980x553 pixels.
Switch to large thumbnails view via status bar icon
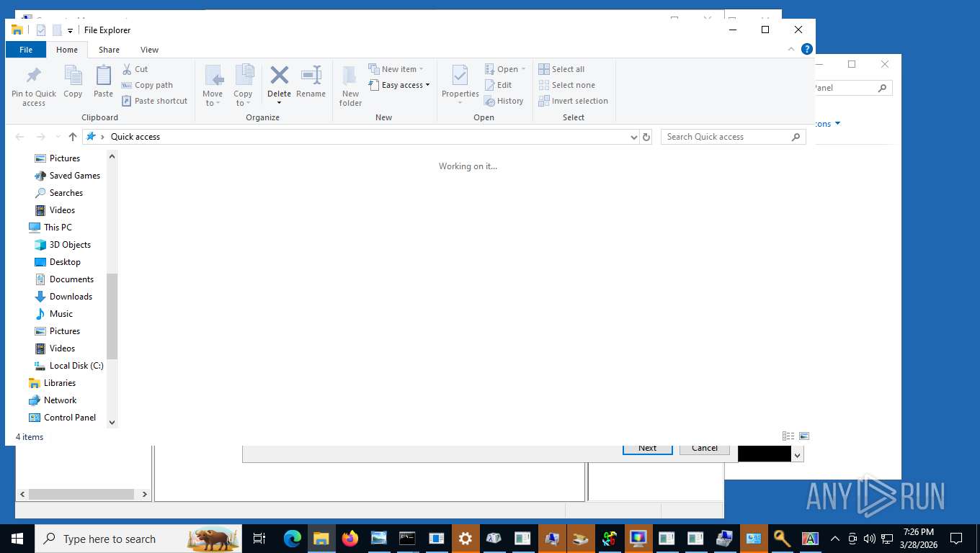tap(804, 436)
